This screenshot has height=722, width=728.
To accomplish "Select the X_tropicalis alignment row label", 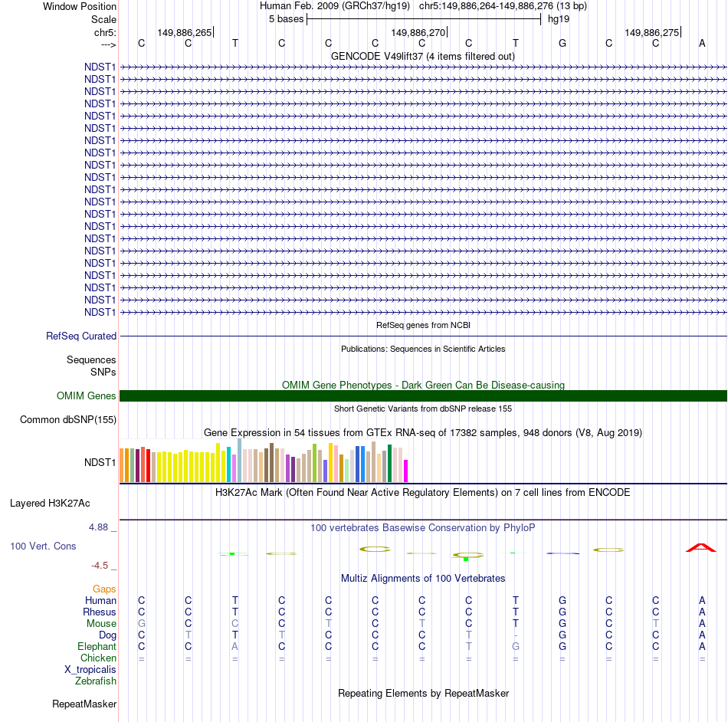I will pyautogui.click(x=90, y=670).
